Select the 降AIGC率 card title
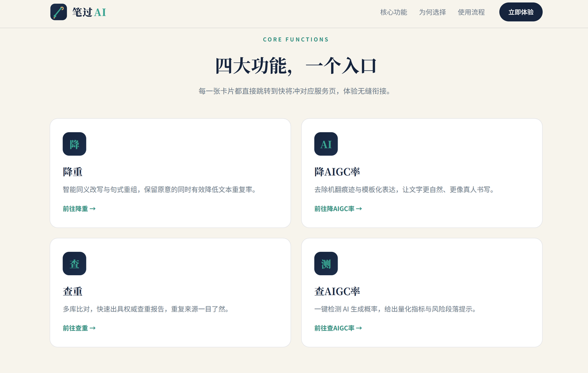588x373 pixels. coord(337,172)
